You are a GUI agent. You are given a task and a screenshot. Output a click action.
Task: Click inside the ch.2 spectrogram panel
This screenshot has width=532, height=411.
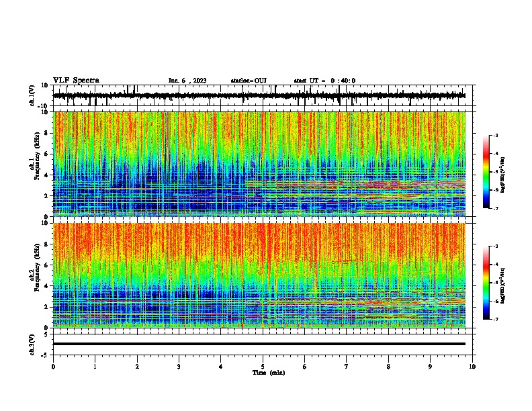click(259, 275)
